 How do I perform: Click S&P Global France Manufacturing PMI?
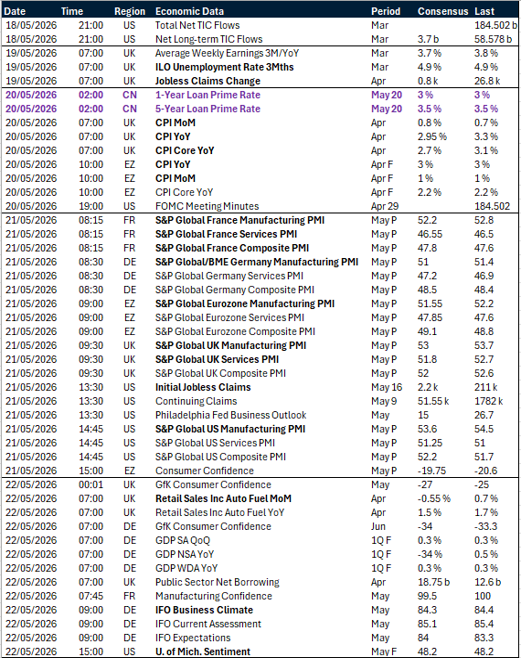[240, 220]
